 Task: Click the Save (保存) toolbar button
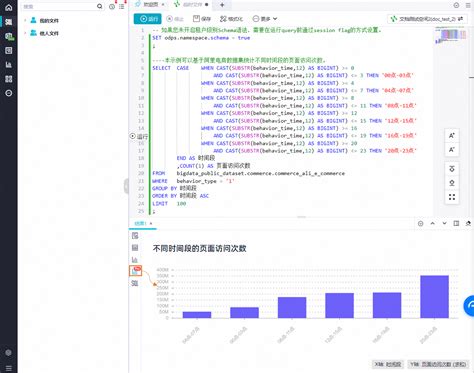(x=202, y=19)
